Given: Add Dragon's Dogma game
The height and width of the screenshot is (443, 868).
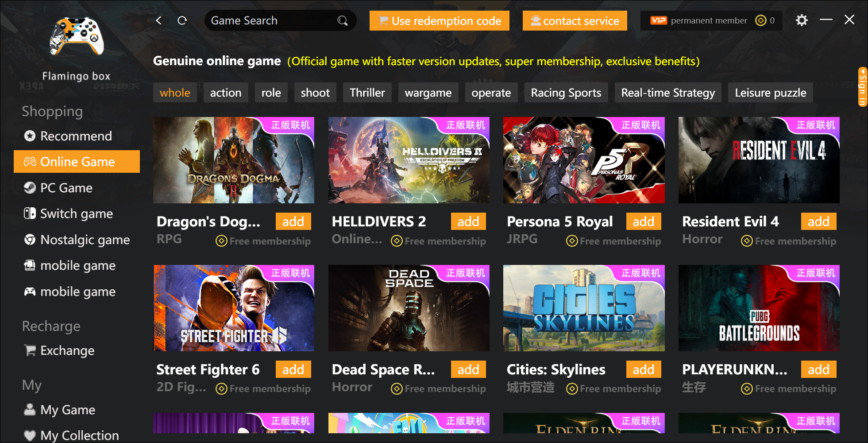Looking at the screenshot, I should coord(293,221).
